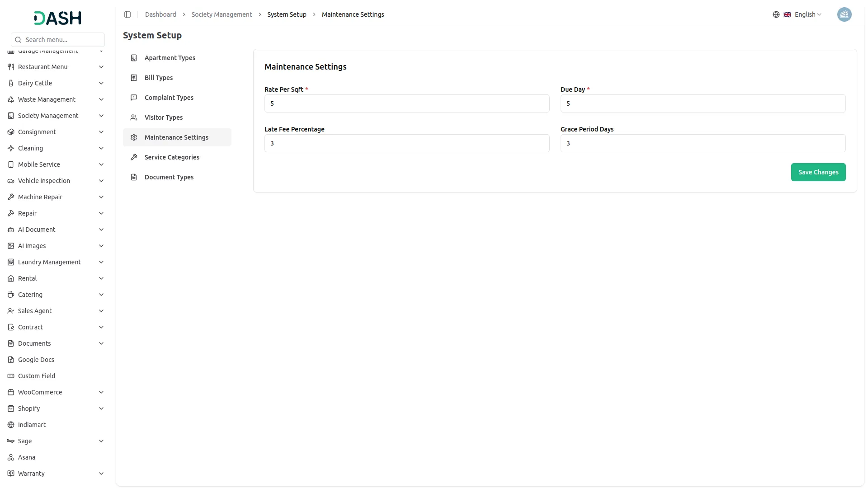Viewport: 868px width, 488px height.
Task: Click the Visitor Types people icon
Action: 134,117
